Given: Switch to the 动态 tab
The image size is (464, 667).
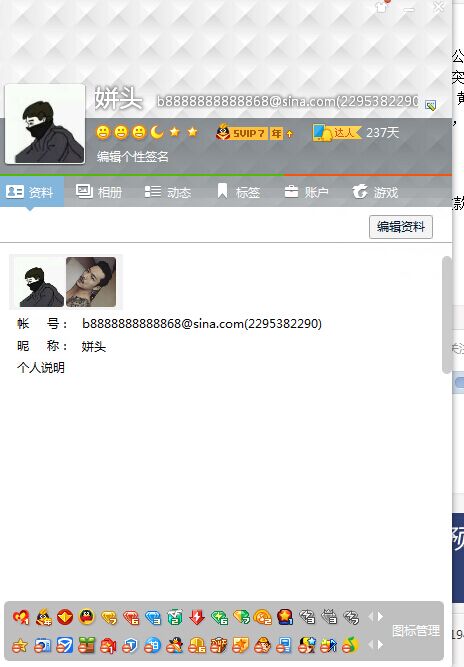Looking at the screenshot, I should [x=168, y=192].
